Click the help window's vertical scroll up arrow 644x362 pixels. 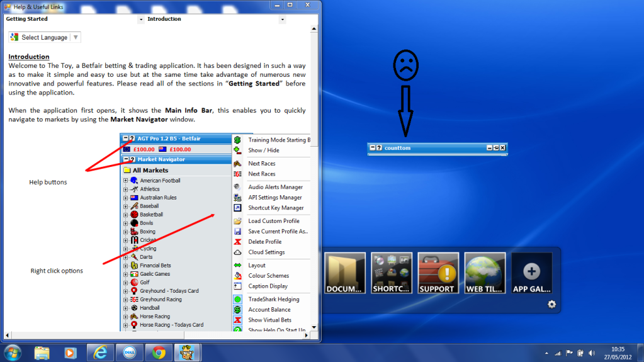tap(314, 29)
